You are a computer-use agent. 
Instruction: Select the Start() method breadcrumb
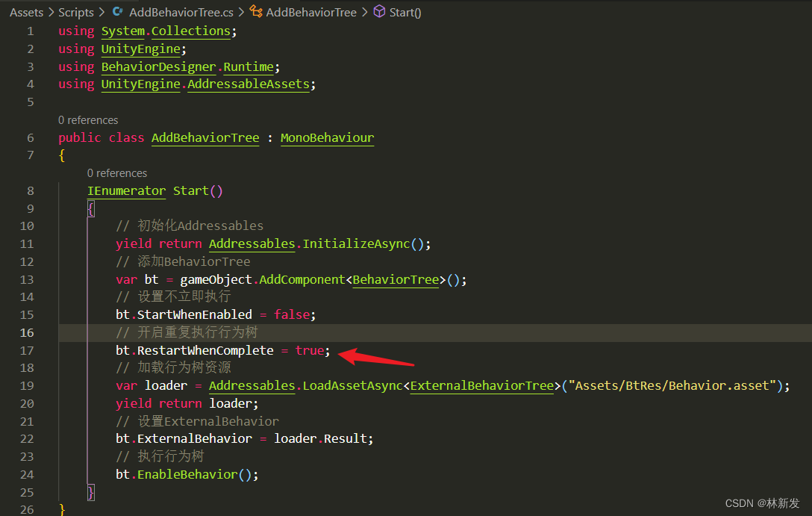point(405,13)
